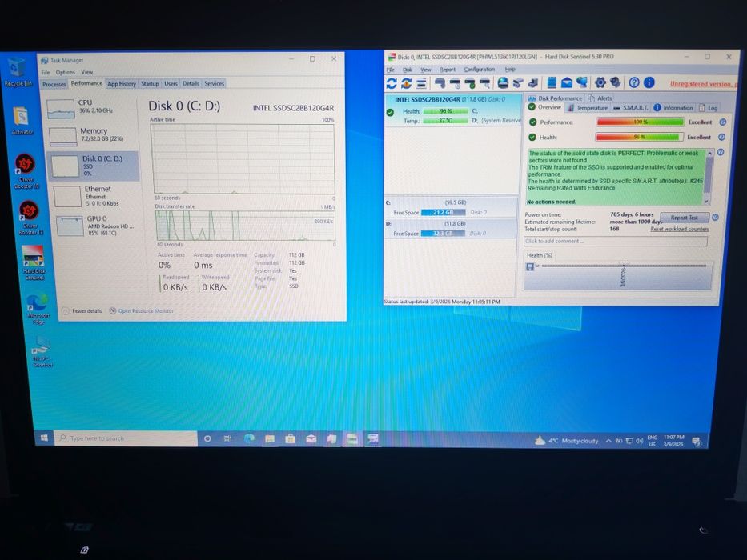
Task: Select the C: partition free space row
Action: coord(450,208)
